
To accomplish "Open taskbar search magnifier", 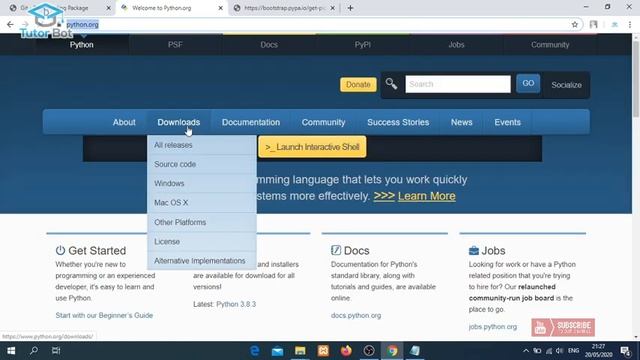I will (x=34, y=351).
